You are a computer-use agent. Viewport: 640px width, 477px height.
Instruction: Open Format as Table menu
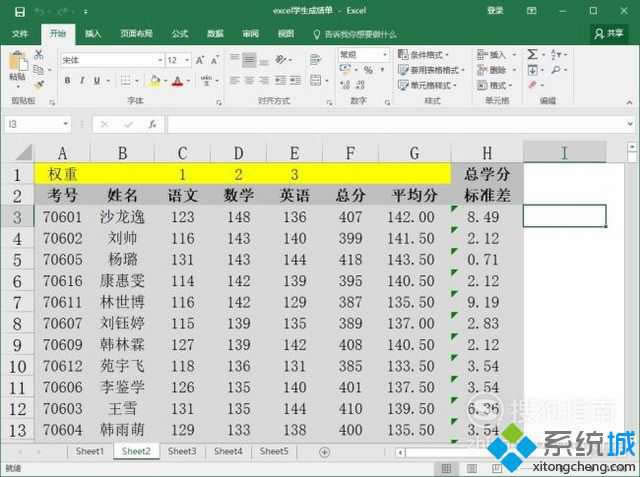pyautogui.click(x=431, y=70)
